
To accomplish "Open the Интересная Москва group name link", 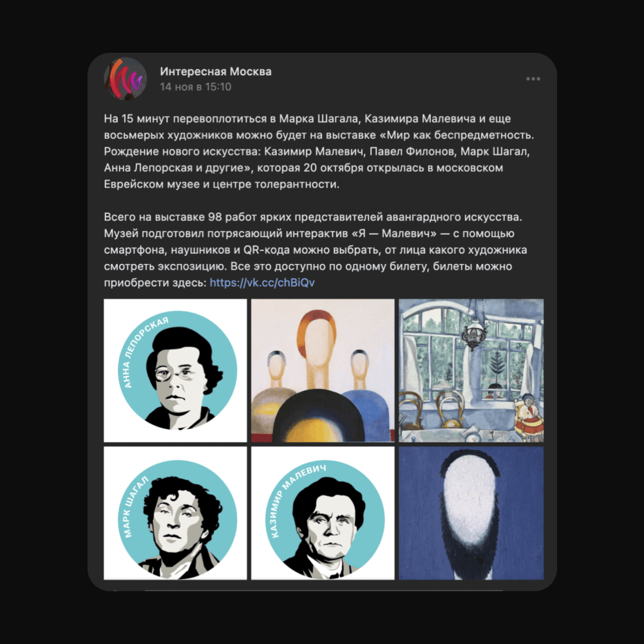I will (x=216, y=71).
